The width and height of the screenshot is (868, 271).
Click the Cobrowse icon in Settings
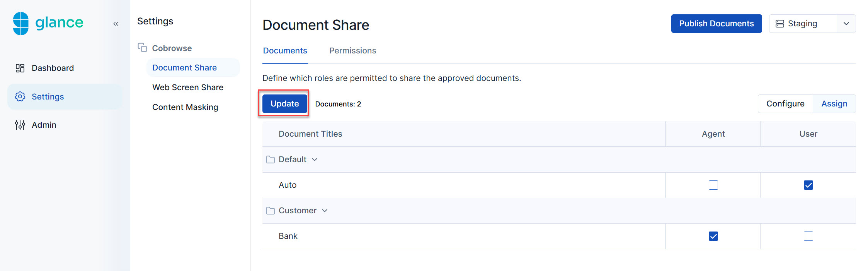pos(142,48)
